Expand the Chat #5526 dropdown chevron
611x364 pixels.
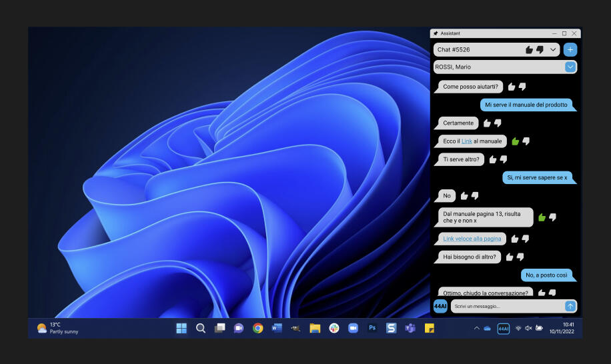pyautogui.click(x=553, y=49)
